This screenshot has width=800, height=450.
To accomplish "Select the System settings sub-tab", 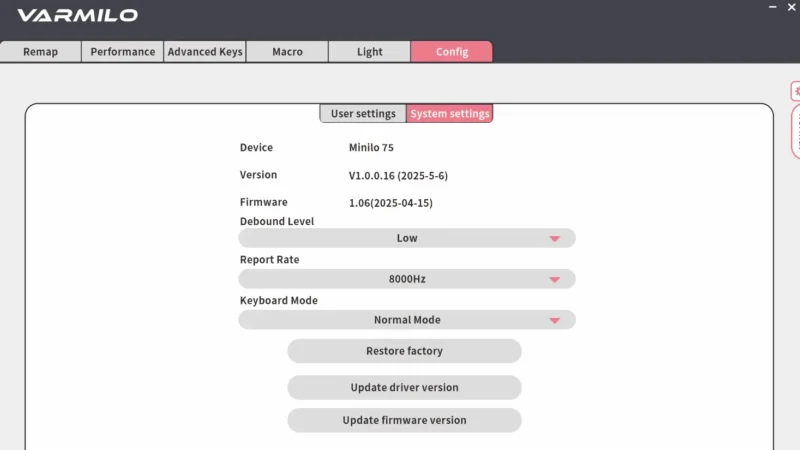I will pos(449,113).
